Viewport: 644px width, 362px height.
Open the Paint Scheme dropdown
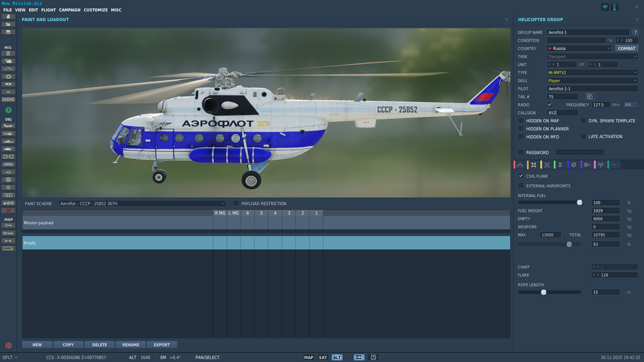coord(142,204)
